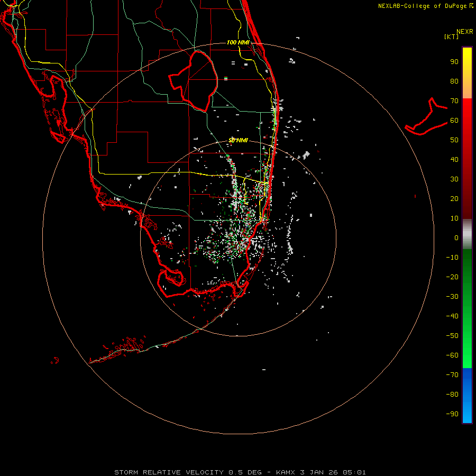
Task: Click the -80 scale label
Action: point(452,395)
